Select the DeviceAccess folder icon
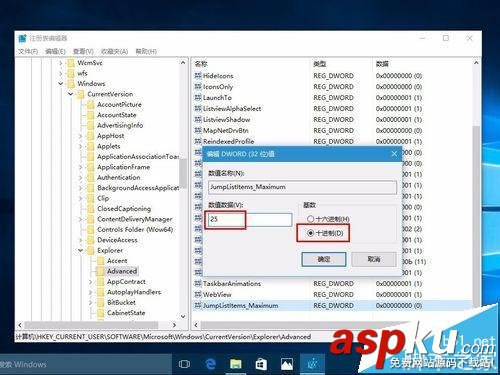500x375 pixels. pyautogui.click(x=90, y=240)
